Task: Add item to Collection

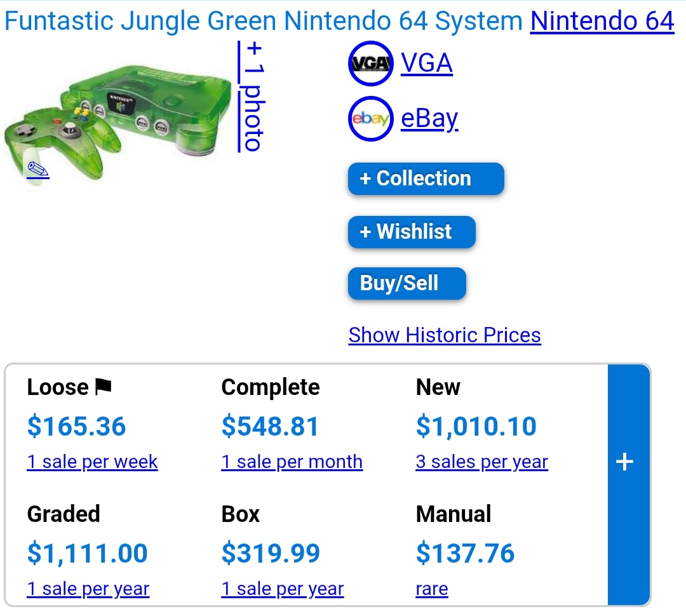Action: point(426,178)
